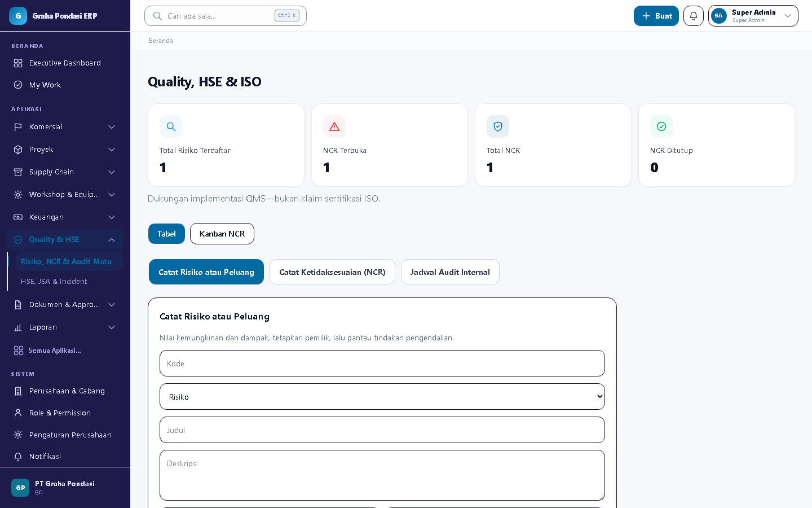Select the Catat Risiko atau Peluang tab
The image size is (812, 508).
point(206,272)
